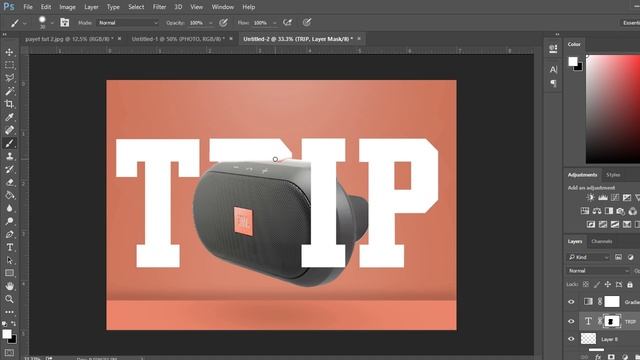This screenshot has height=360, width=640.
Task: Select the Healing Brush tool
Action: (x=9, y=130)
